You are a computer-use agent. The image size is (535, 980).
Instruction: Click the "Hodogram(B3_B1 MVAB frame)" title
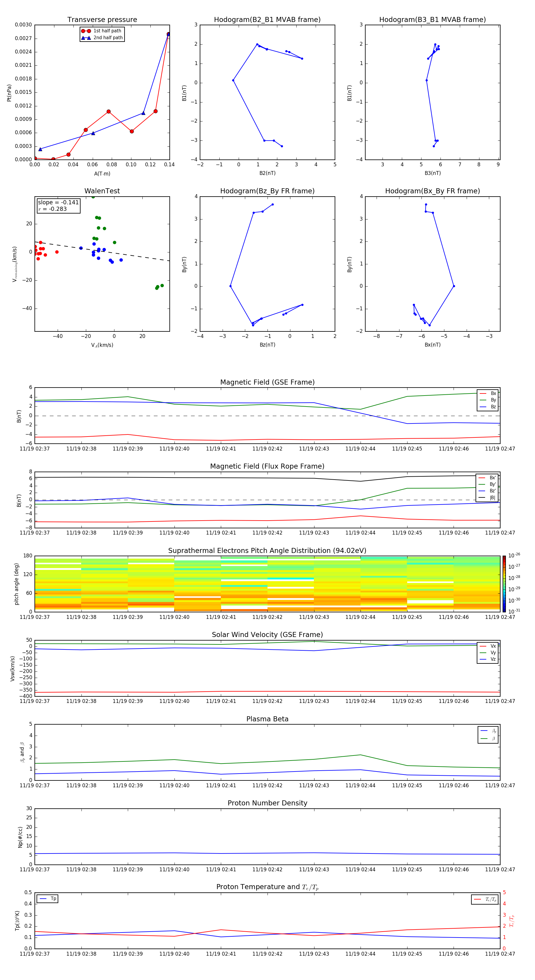tap(432, 20)
